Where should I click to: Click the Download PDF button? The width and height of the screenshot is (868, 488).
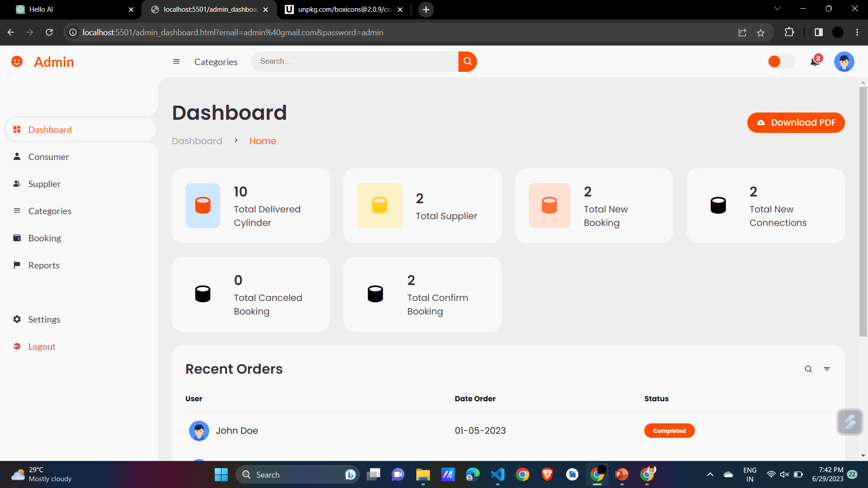796,122
